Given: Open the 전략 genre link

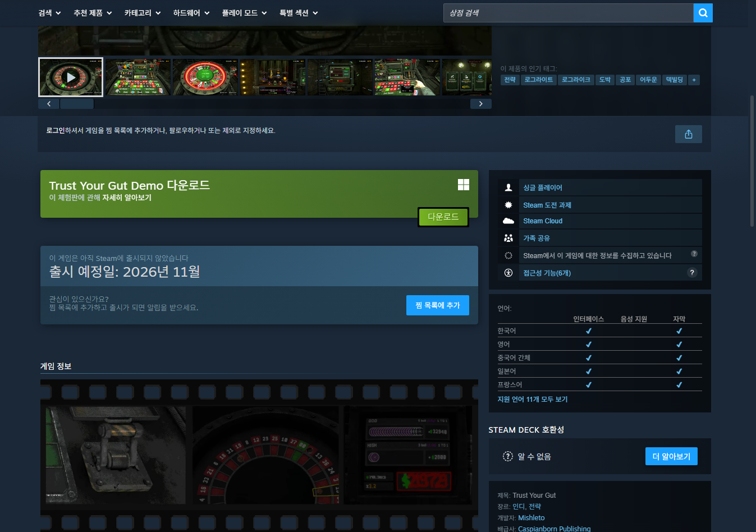Looking at the screenshot, I should tap(535, 507).
